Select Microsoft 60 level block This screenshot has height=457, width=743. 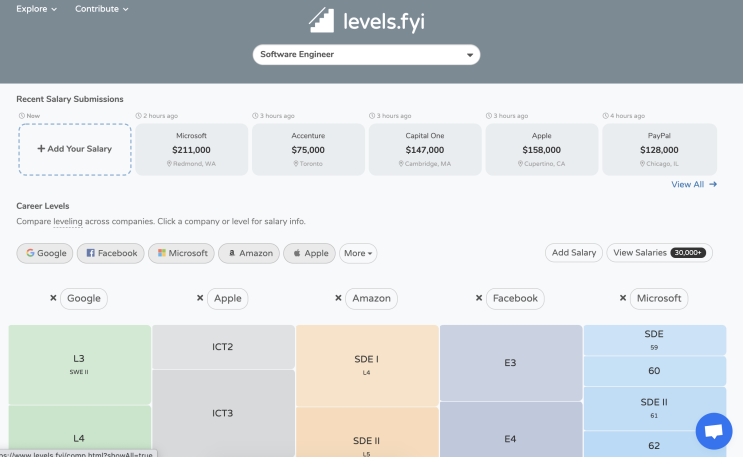(654, 371)
